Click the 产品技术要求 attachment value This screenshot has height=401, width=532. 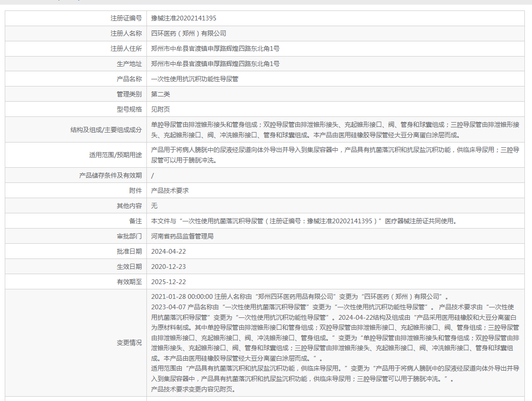click(x=170, y=191)
